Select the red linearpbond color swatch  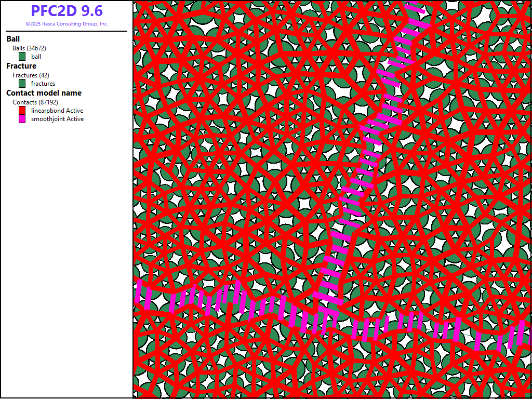tap(22, 111)
